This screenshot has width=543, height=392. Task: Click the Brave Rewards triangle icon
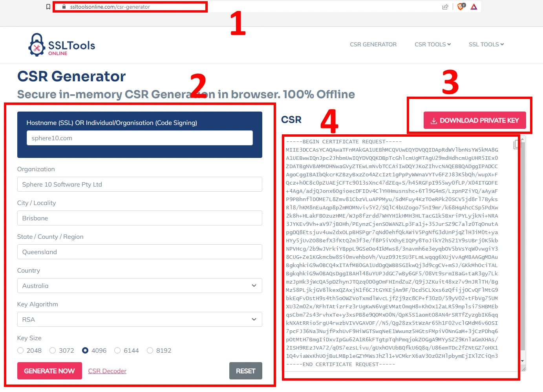[474, 7]
